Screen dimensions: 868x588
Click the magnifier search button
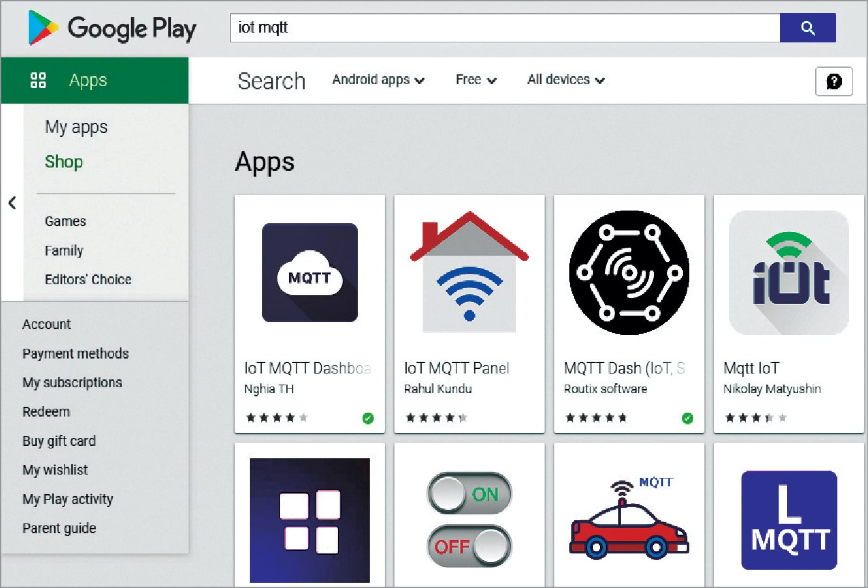coord(807,28)
